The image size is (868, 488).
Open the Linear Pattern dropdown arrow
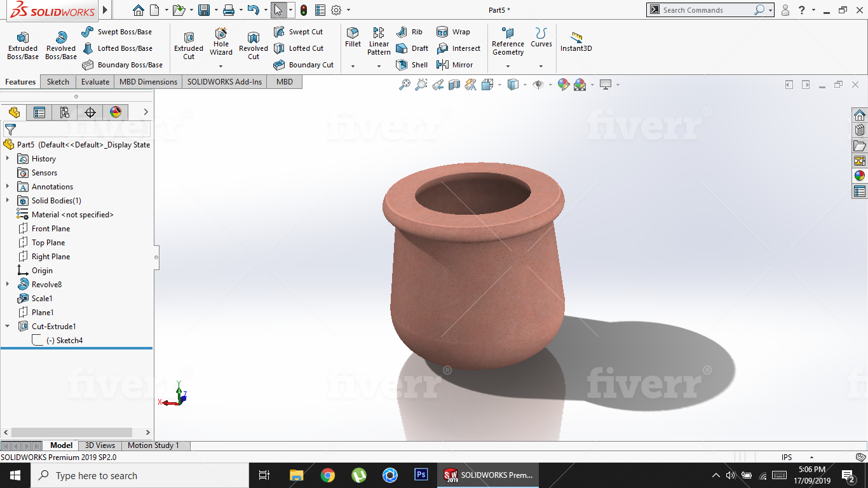click(379, 66)
